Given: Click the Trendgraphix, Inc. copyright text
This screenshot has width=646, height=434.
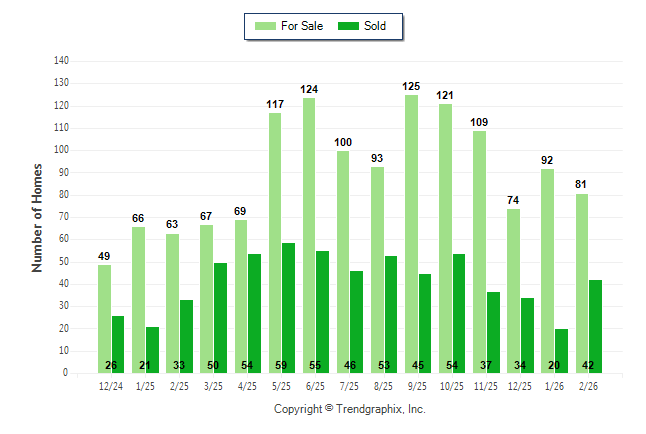Looking at the screenshot, I should (350, 409).
